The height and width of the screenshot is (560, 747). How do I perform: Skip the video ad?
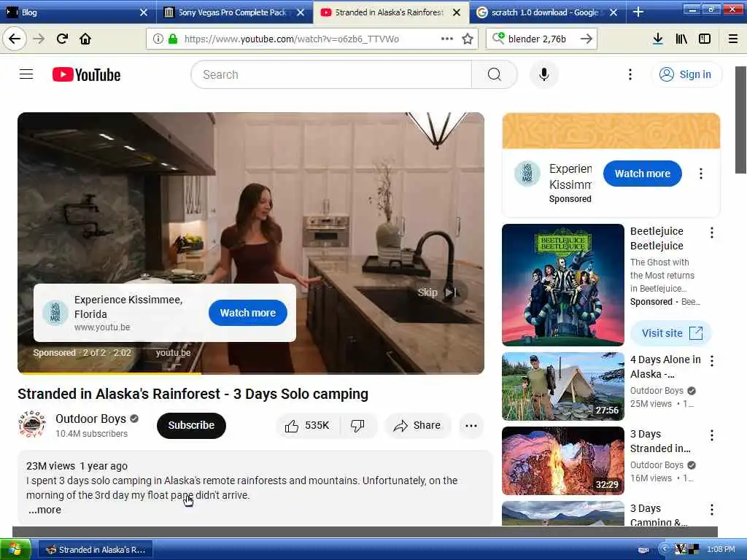pos(438,292)
